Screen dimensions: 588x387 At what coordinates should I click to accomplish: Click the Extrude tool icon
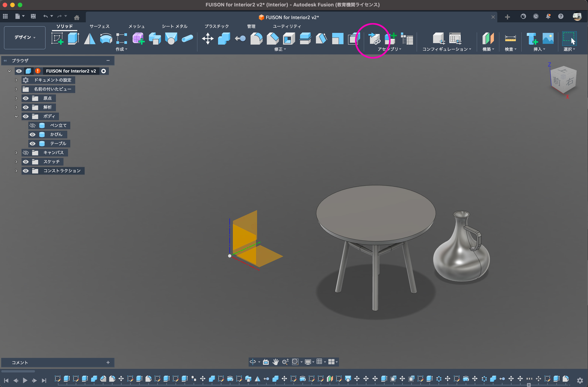[73, 39]
